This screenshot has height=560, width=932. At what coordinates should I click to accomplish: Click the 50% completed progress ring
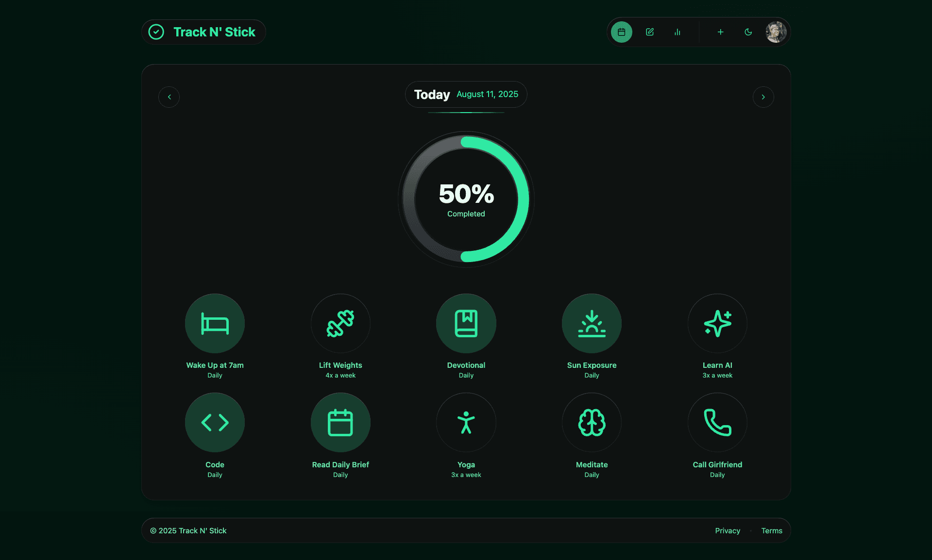[x=466, y=199]
